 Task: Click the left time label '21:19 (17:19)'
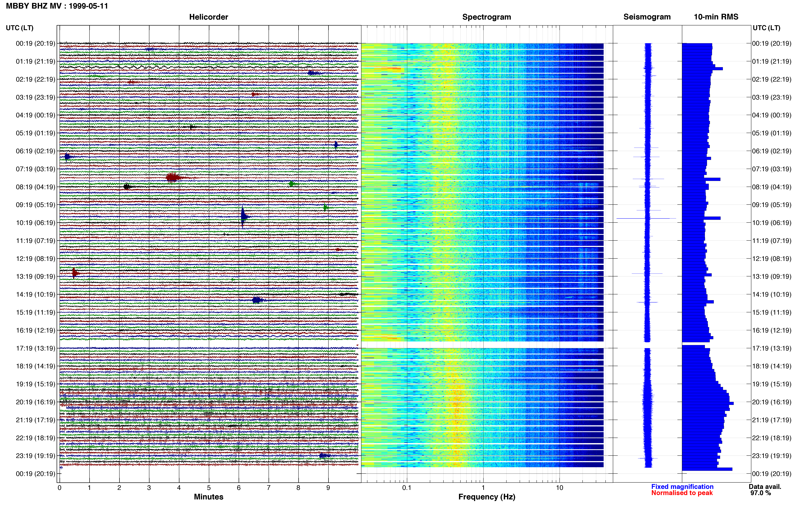(x=36, y=420)
